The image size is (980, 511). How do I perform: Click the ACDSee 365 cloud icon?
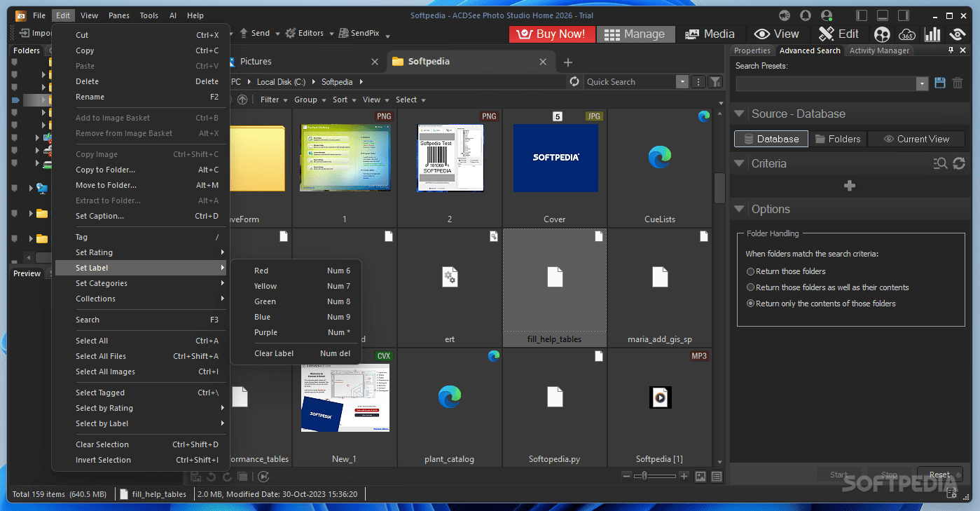pos(907,34)
